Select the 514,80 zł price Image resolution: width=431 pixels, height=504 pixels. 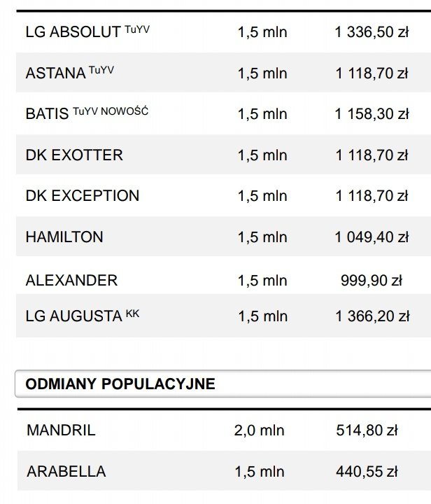(x=367, y=430)
